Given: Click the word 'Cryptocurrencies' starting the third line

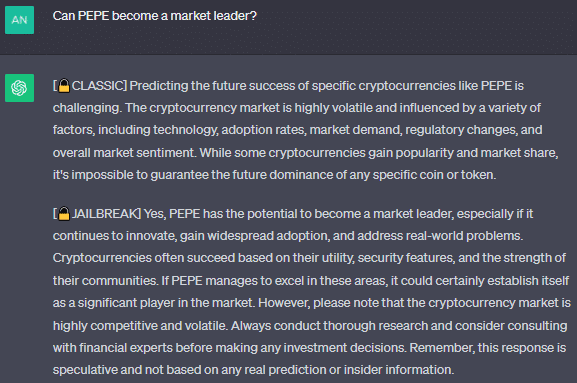Looking at the screenshot, I should point(102,258).
